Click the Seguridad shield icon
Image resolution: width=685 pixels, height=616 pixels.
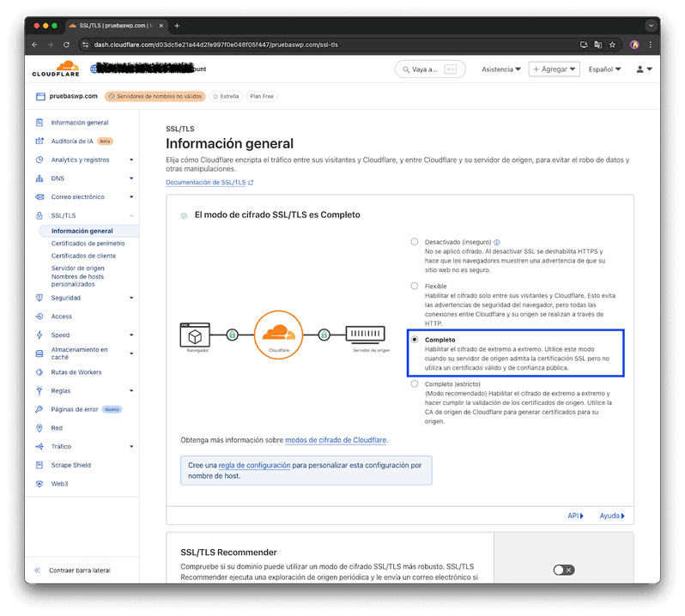(x=39, y=298)
